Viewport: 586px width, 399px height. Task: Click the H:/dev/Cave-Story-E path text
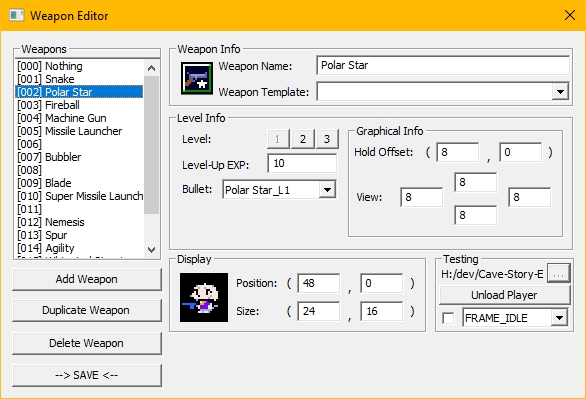pyautogui.click(x=492, y=274)
